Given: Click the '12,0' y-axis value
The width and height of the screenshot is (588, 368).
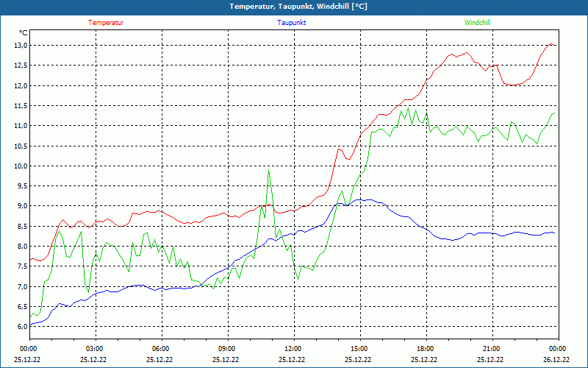Looking at the screenshot, I should tap(21, 85).
